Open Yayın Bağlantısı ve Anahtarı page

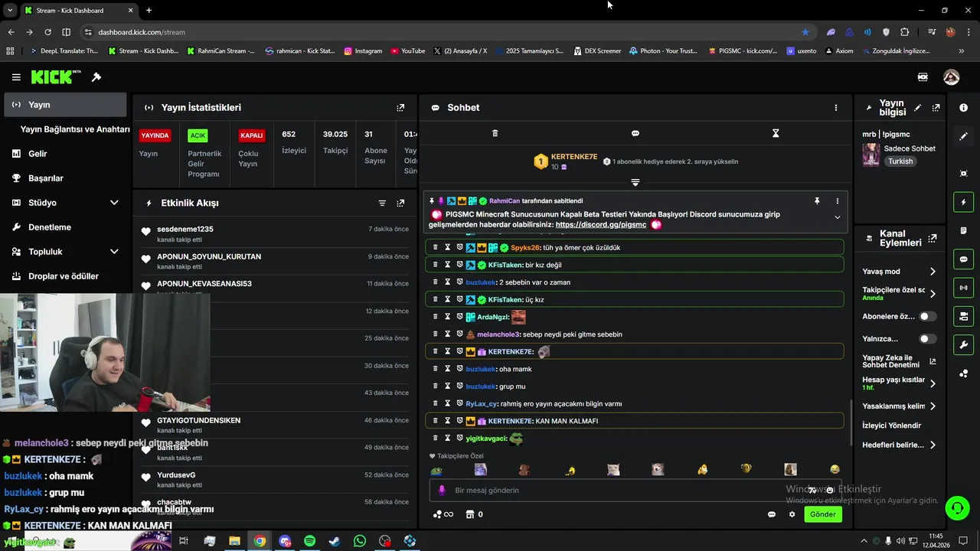pyautogui.click(x=75, y=129)
